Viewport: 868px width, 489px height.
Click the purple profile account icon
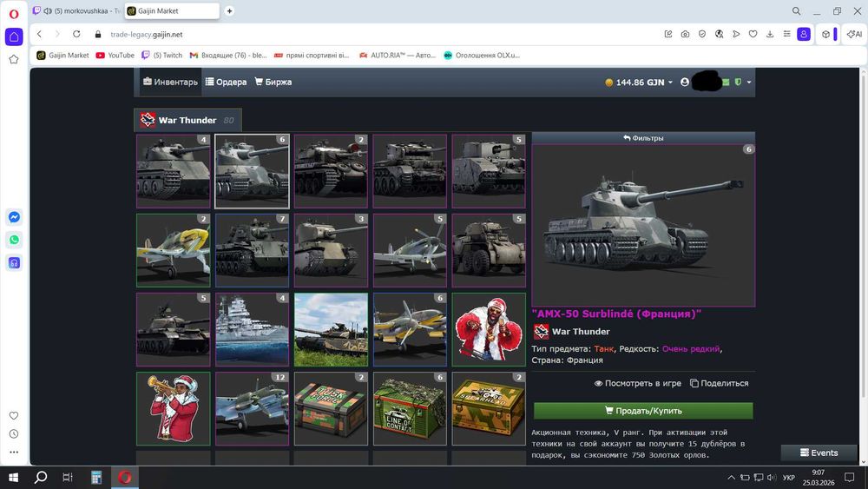[x=804, y=35]
